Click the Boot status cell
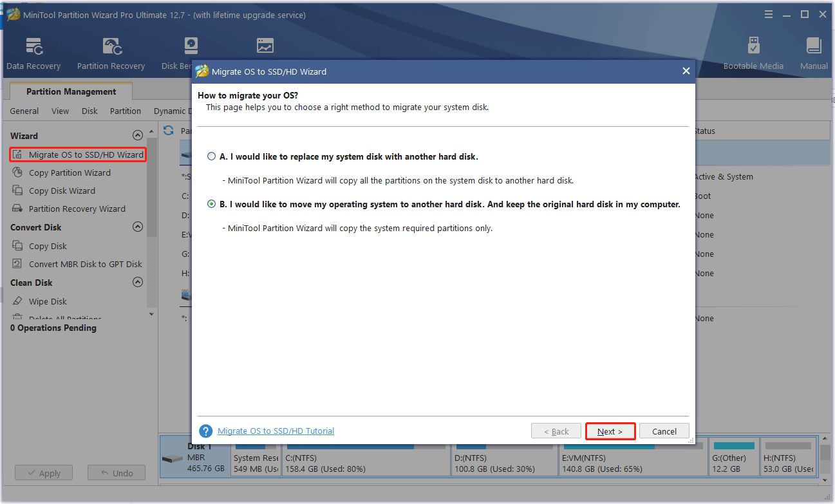835x504 pixels. click(702, 196)
